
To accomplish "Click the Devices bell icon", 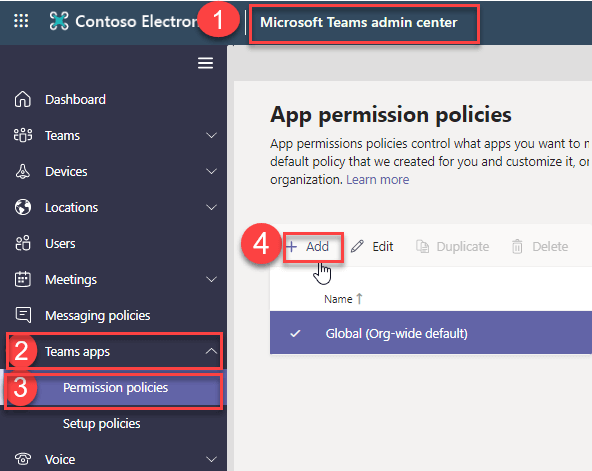I will click(23, 172).
